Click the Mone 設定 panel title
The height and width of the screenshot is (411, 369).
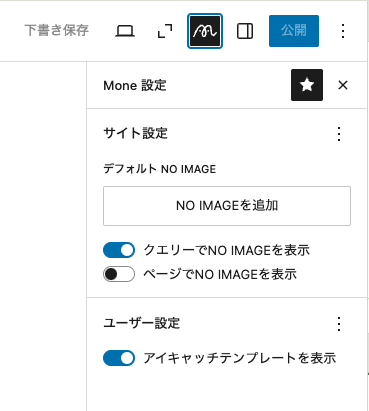tap(135, 85)
